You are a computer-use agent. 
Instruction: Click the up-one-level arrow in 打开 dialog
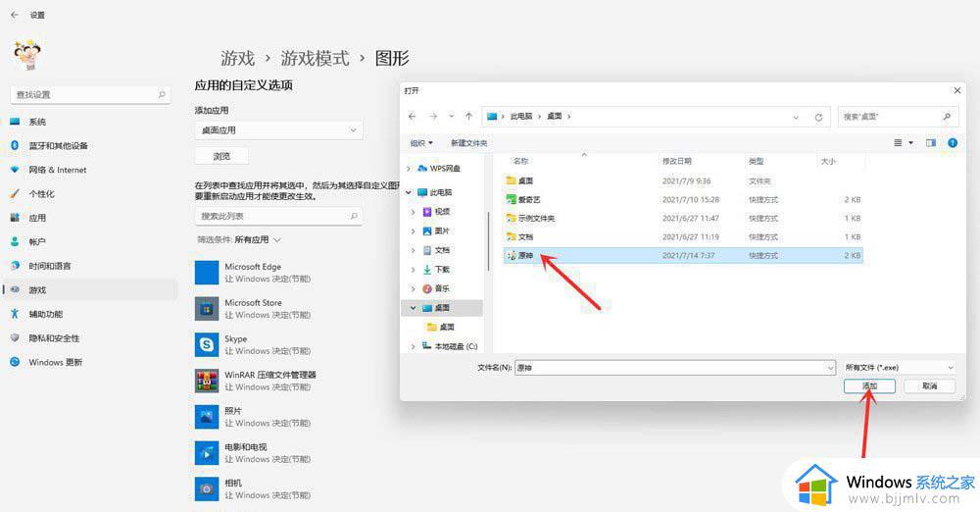tap(468, 117)
